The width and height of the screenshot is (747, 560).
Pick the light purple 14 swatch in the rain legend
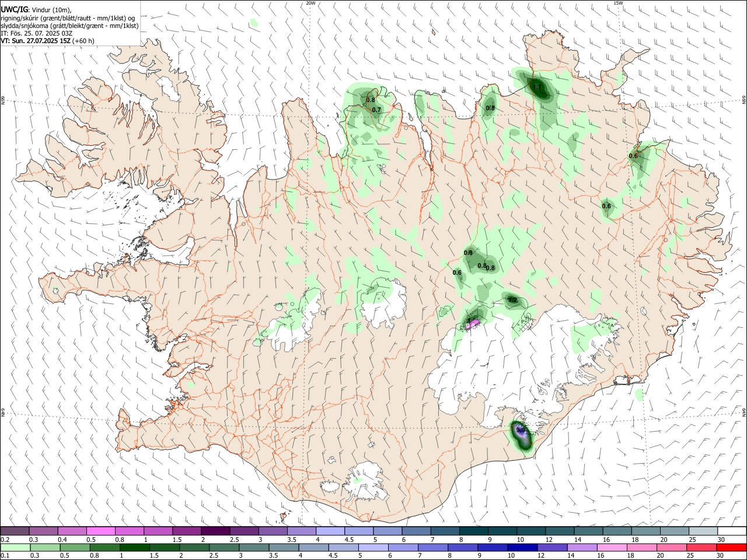pyautogui.click(x=582, y=547)
